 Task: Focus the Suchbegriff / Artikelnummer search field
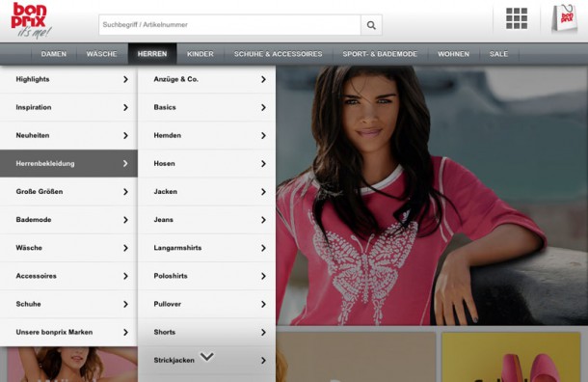[x=229, y=25]
